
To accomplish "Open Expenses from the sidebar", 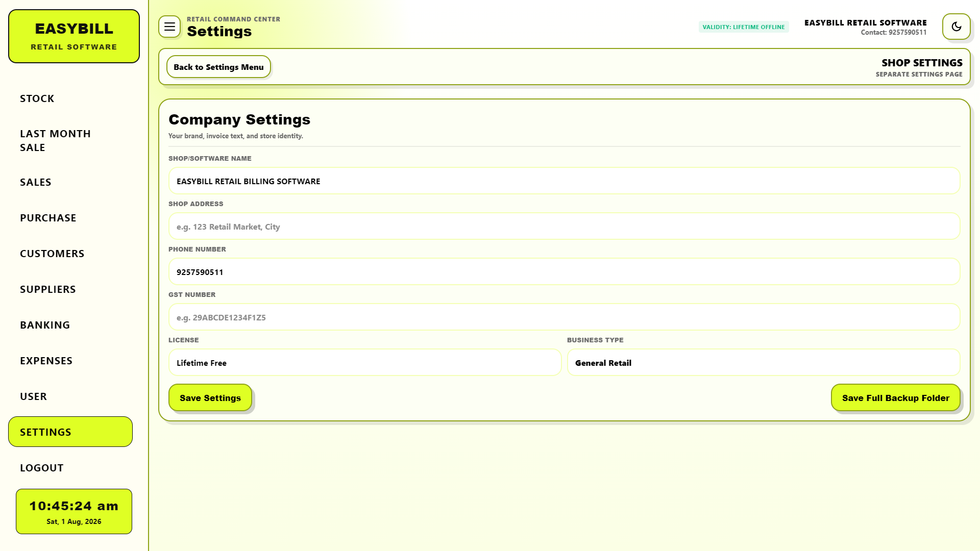I will pos(70,361).
